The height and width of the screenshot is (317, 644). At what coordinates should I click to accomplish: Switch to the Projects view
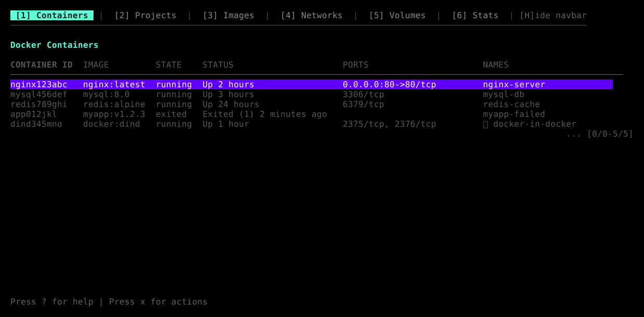tap(145, 15)
